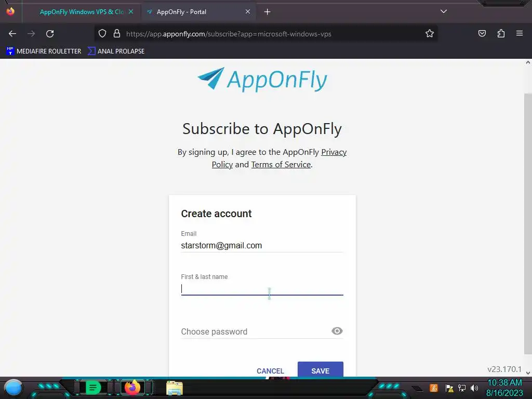
Task: Click the scrollbar up arrow
Action: pyautogui.click(x=528, y=62)
